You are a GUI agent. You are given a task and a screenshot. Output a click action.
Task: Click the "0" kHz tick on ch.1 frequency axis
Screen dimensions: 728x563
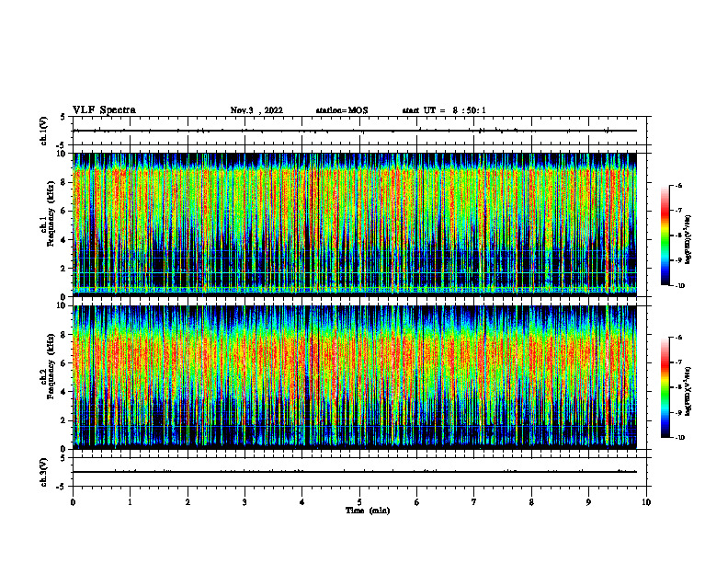click(65, 296)
